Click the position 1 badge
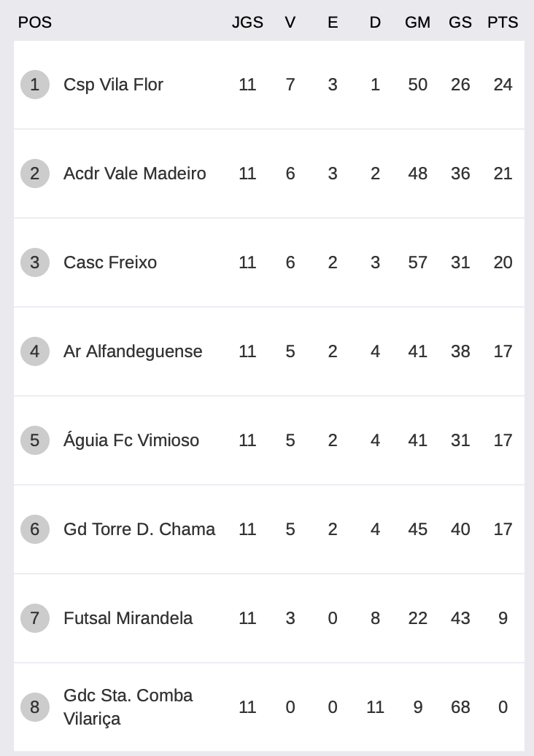Image resolution: width=534 pixels, height=756 pixels. click(35, 85)
